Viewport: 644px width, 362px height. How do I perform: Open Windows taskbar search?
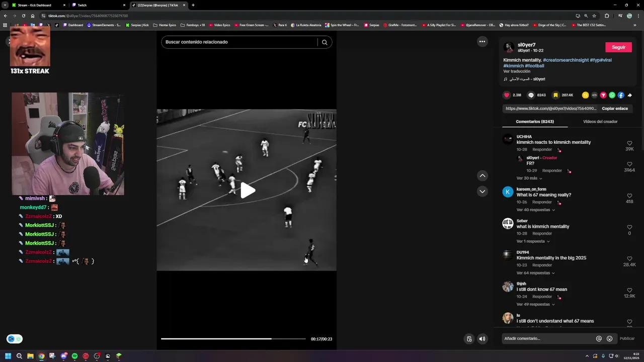(19, 356)
